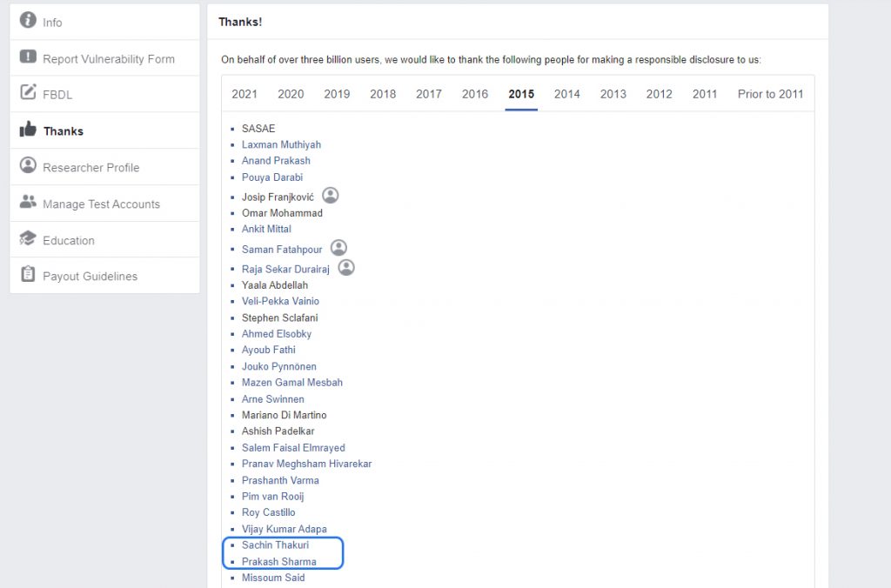891x588 pixels.
Task: Open profile icon beside Josip Franjković
Action: coord(330,196)
